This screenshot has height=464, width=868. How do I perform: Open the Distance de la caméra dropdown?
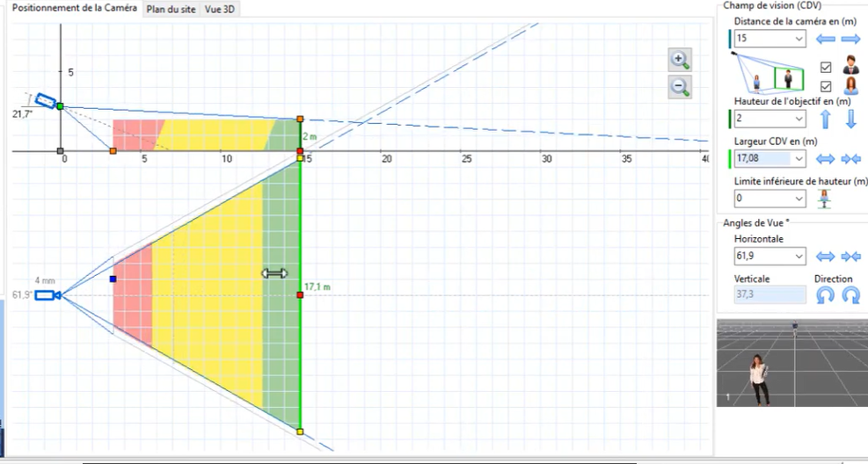(799, 39)
